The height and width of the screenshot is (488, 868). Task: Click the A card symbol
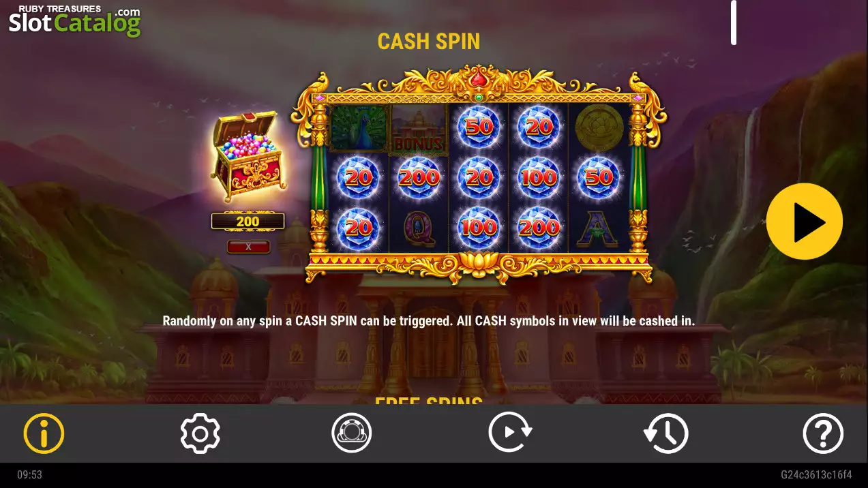point(598,229)
